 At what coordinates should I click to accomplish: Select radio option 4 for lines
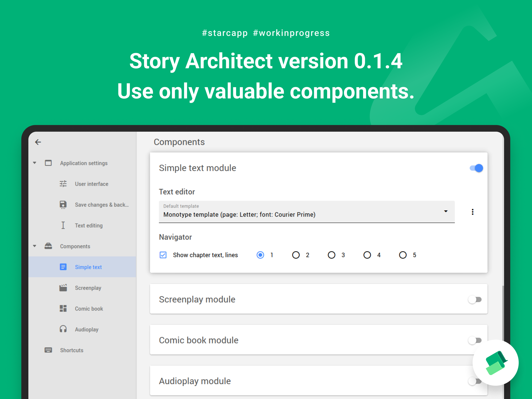(367, 255)
